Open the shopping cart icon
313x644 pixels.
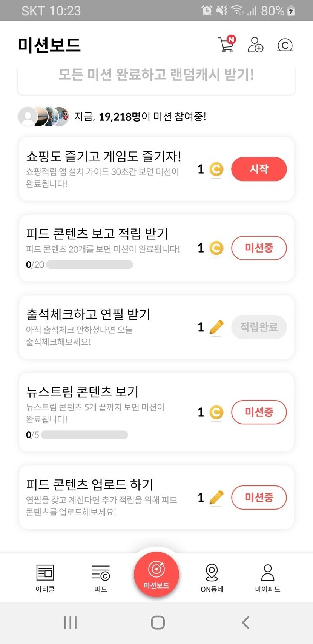(227, 45)
